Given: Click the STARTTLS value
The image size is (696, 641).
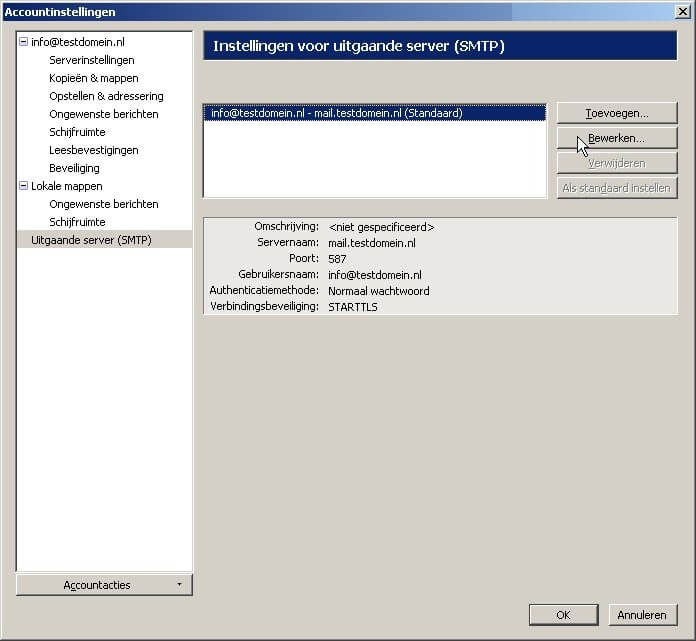Looking at the screenshot, I should (x=352, y=307).
